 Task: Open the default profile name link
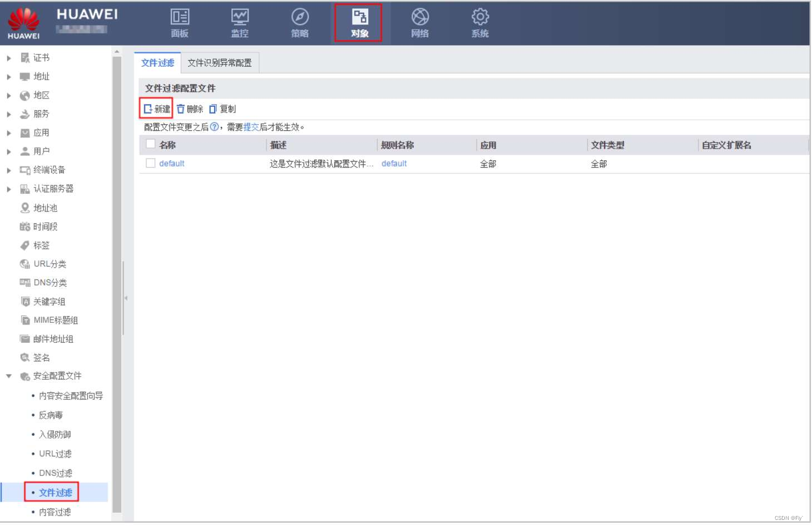point(172,163)
